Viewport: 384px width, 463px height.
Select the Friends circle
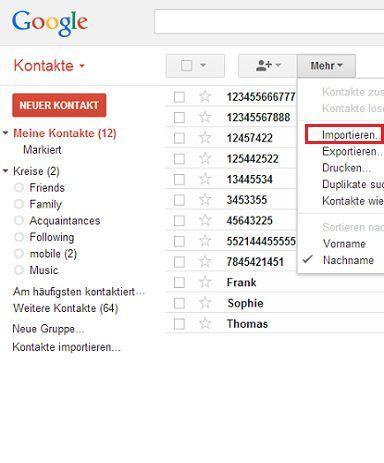click(x=47, y=188)
